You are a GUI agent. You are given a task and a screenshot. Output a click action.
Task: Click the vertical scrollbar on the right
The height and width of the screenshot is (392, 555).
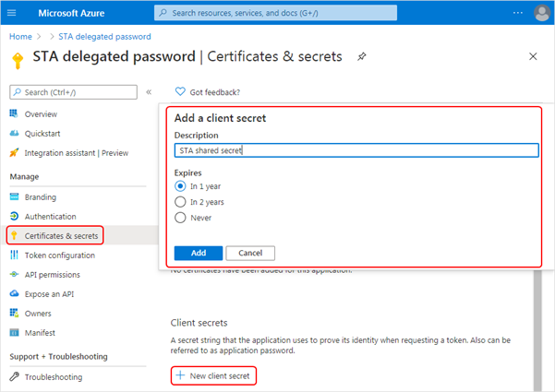tap(537, 328)
